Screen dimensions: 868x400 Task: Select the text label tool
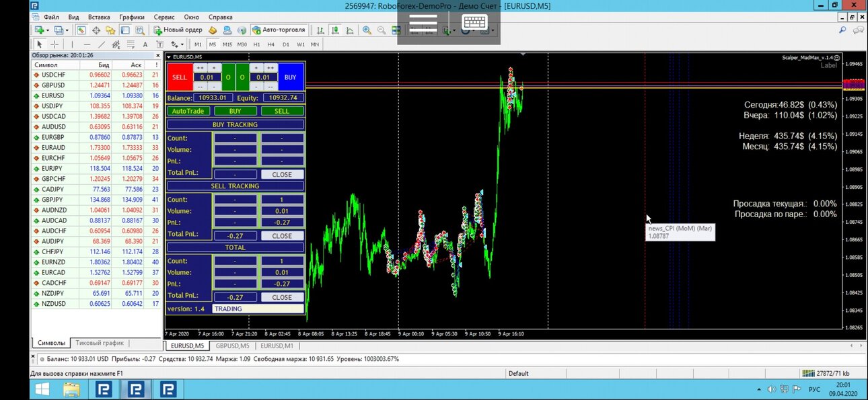tap(159, 44)
